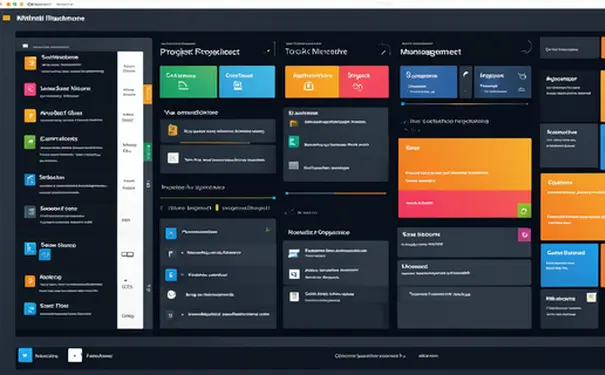Click the chat bubble icon in lower list
This screenshot has width=605, height=375.
pyautogui.click(x=171, y=295)
